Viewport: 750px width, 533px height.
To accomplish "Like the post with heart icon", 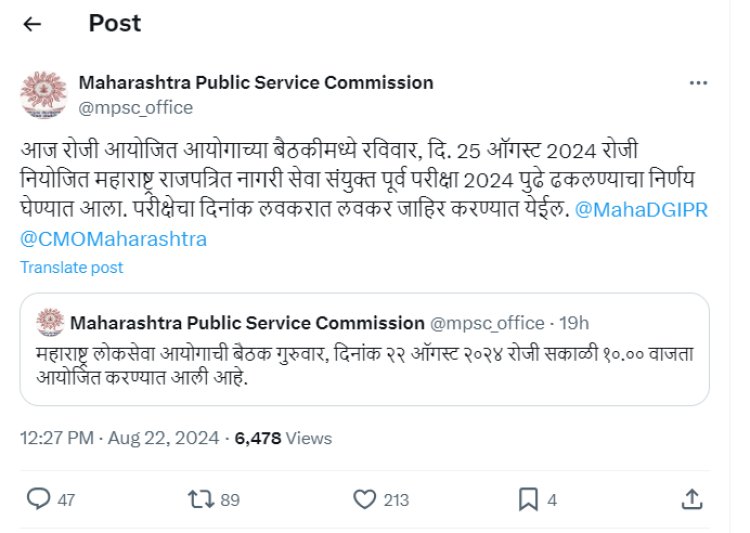I will [365, 498].
